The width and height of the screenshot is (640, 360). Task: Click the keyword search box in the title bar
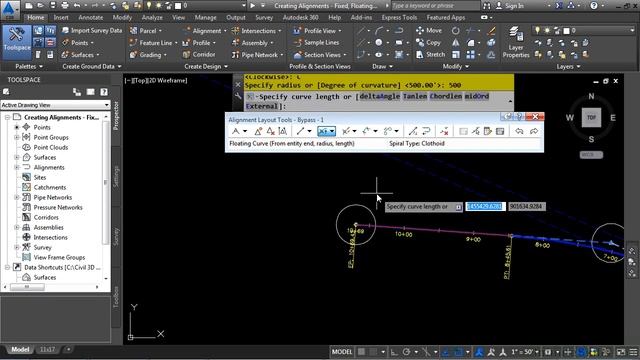(x=436, y=6)
